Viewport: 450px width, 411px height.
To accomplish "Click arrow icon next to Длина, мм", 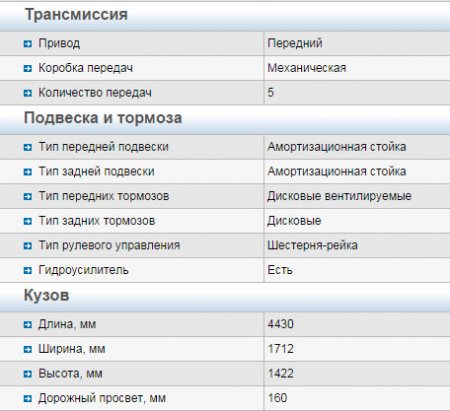I will (x=28, y=324).
